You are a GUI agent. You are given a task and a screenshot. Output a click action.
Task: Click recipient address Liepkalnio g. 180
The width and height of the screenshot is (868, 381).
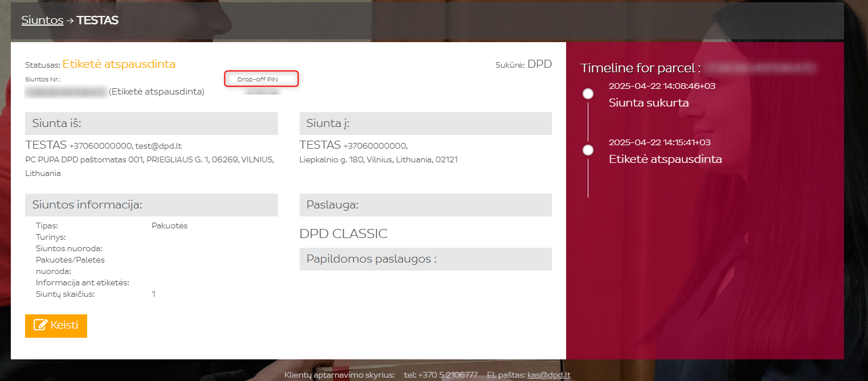pyautogui.click(x=379, y=160)
